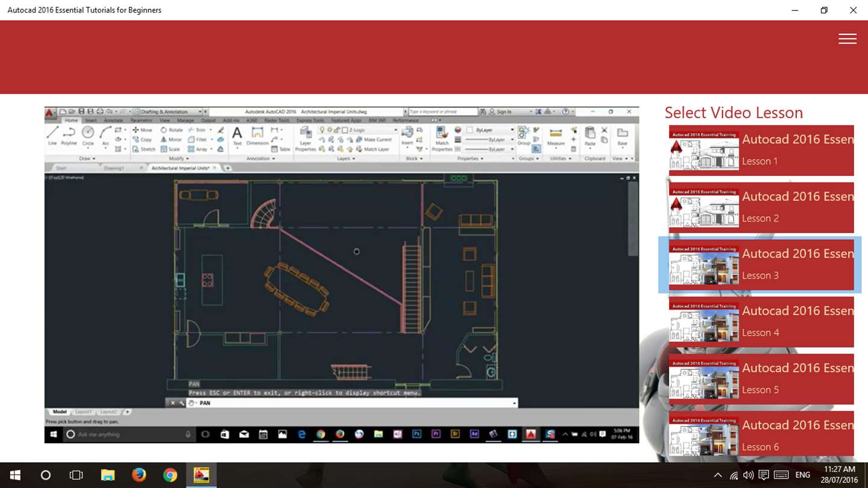Image resolution: width=868 pixels, height=488 pixels.
Task: Expand the Annotation panel in the video ribbon
Action: (x=260, y=159)
